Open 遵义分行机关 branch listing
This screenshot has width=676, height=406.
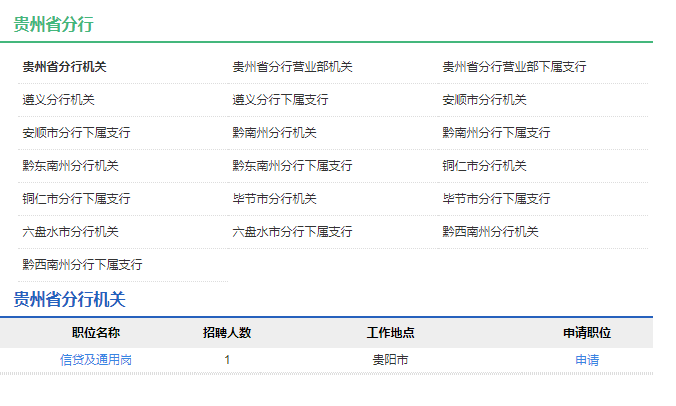[58, 100]
